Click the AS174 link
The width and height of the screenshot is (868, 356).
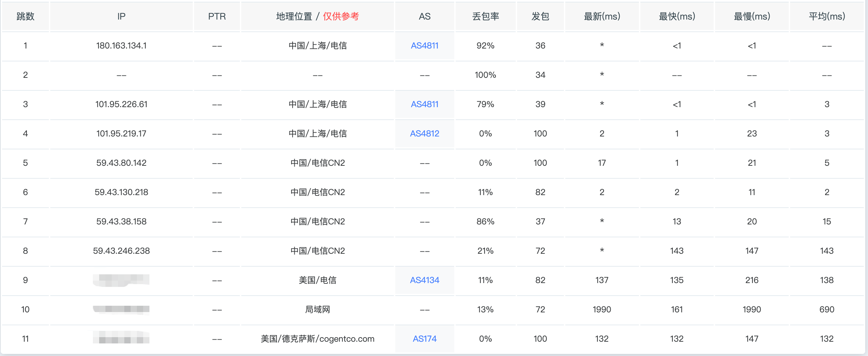coord(424,339)
